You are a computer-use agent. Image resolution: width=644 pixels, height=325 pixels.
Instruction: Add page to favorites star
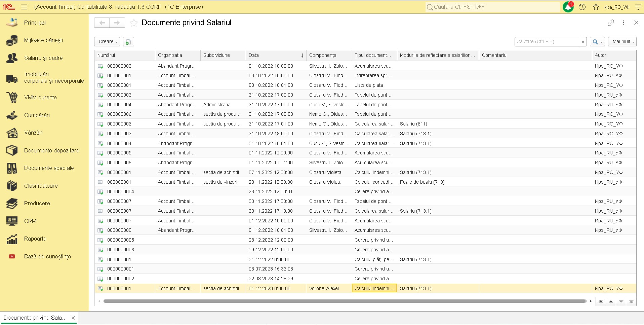134,23
